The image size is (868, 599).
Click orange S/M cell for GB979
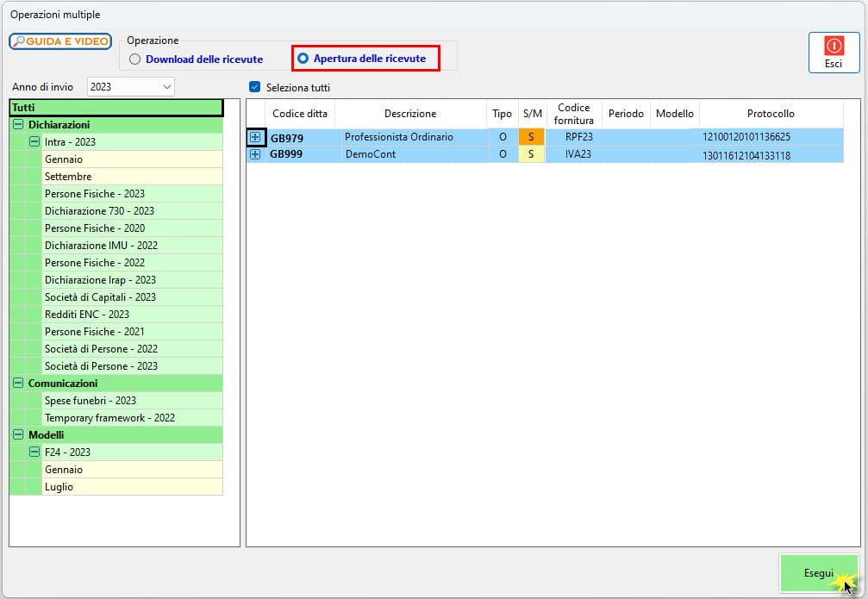point(531,137)
